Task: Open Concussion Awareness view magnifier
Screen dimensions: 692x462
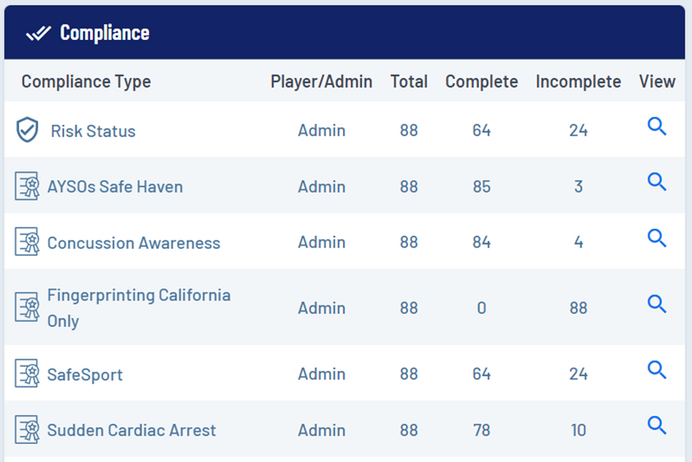Action: tap(657, 238)
